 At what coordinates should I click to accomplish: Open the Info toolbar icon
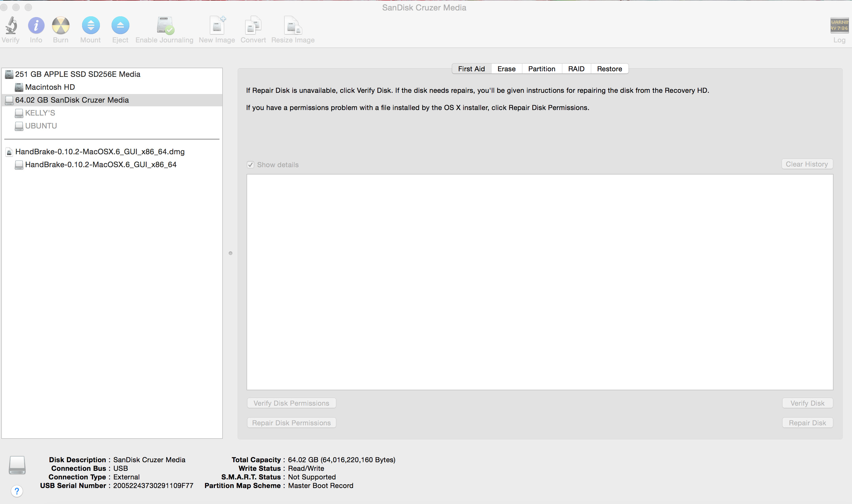(36, 26)
